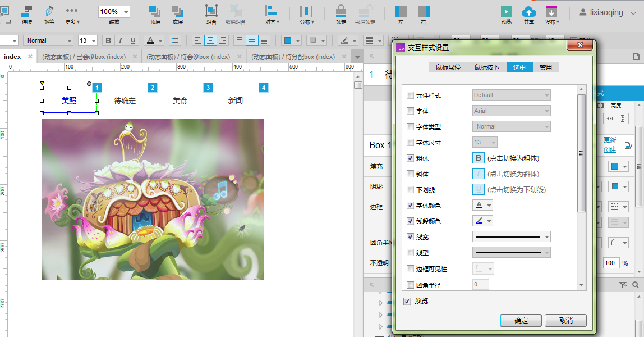Switch to the 禁用 tab
Image resolution: width=644 pixels, height=337 pixels.
546,67
